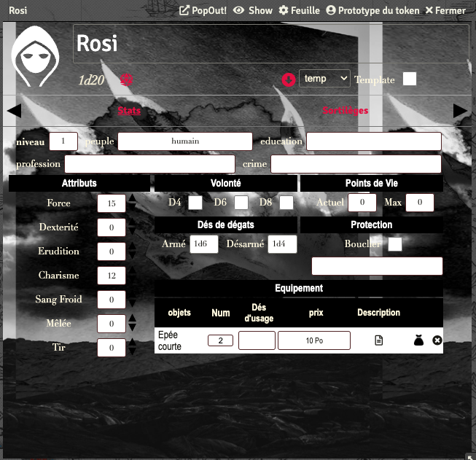Click the peuple field showing humain
Viewport: 476px width, 460px height.
tap(185, 141)
